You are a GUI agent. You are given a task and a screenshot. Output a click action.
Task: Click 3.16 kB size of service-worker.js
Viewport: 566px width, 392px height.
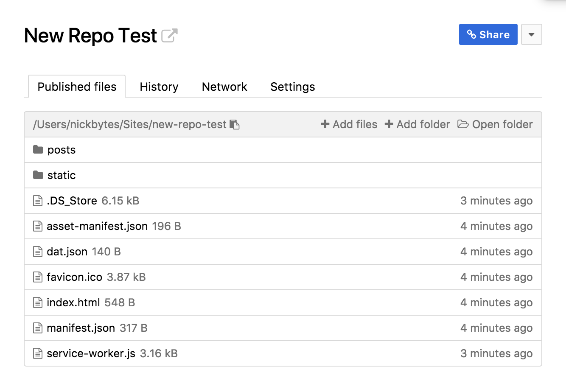coord(159,353)
